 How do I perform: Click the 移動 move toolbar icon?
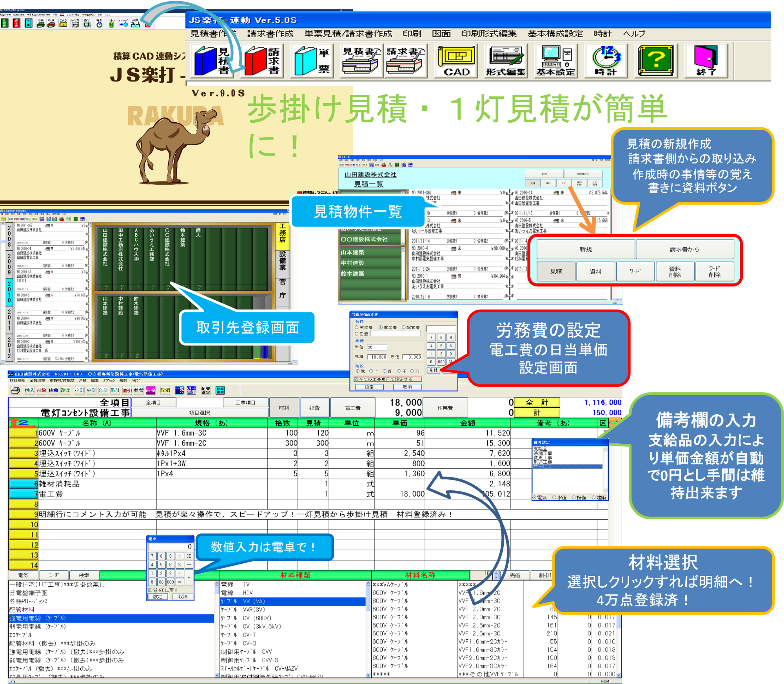click(x=53, y=390)
